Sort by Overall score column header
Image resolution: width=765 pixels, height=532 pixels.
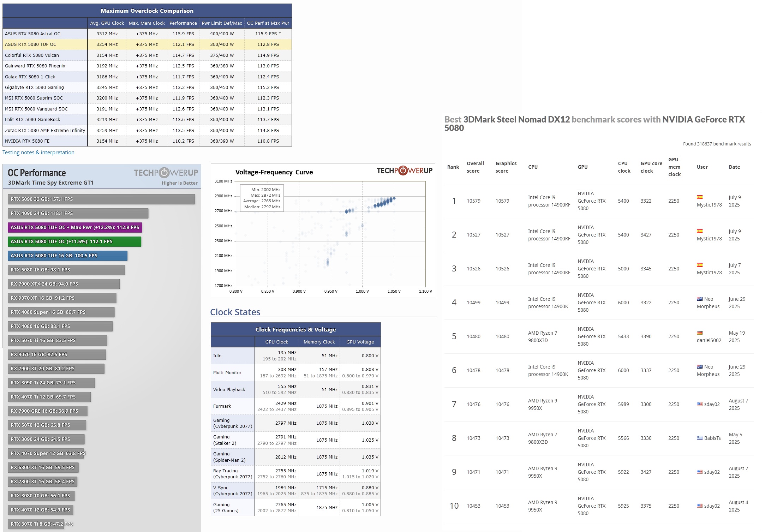(475, 167)
